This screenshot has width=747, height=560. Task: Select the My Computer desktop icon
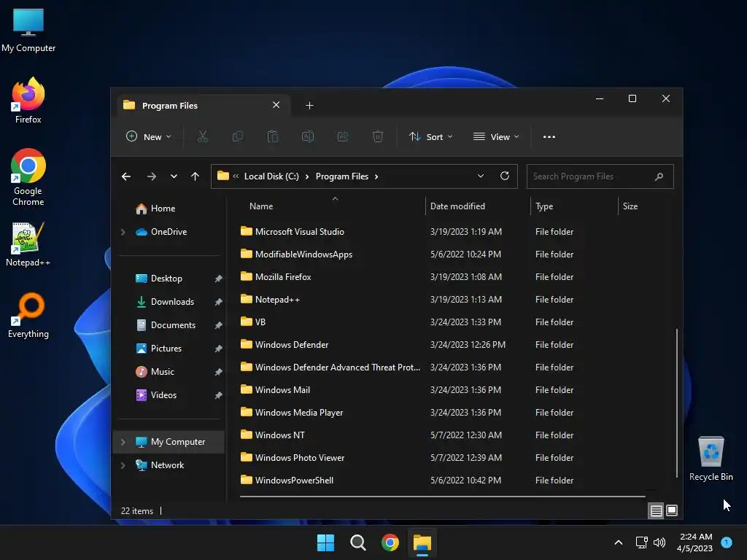point(28,30)
